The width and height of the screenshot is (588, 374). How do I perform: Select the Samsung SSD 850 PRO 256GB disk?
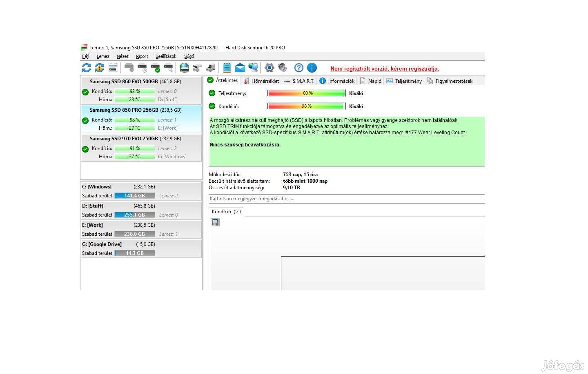point(141,119)
